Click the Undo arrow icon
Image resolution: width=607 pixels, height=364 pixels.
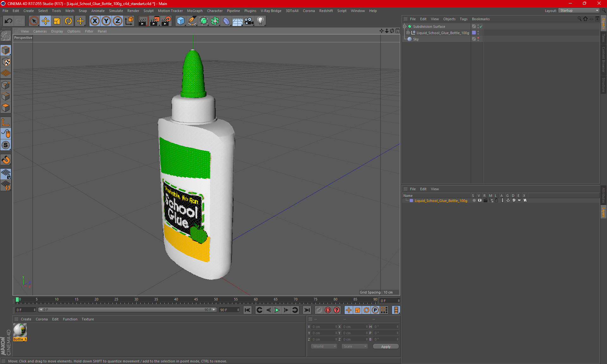pyautogui.click(x=8, y=21)
